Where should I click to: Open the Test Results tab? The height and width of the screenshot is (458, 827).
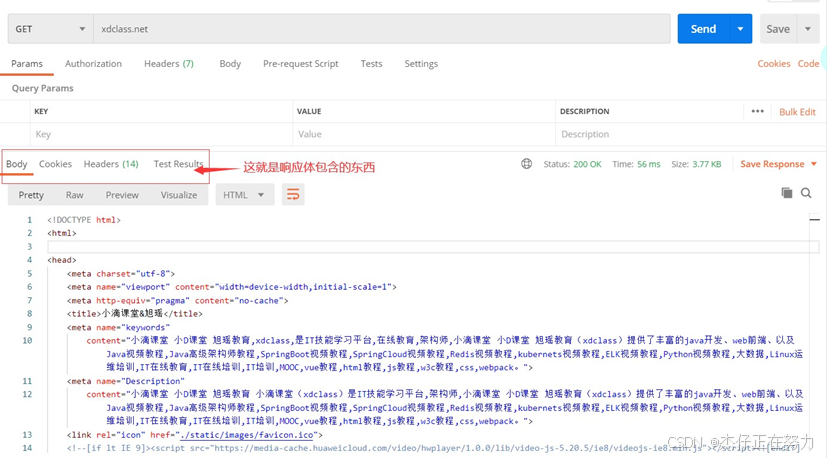[178, 164]
